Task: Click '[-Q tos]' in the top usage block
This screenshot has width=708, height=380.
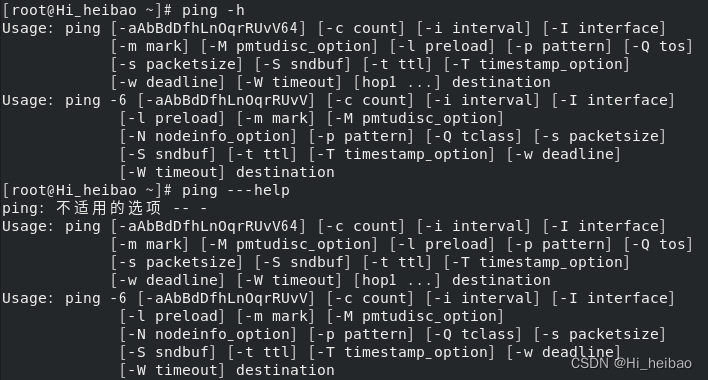Action: coord(658,46)
